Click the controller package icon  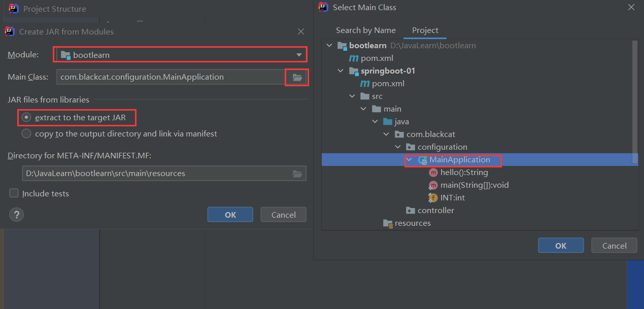point(411,211)
